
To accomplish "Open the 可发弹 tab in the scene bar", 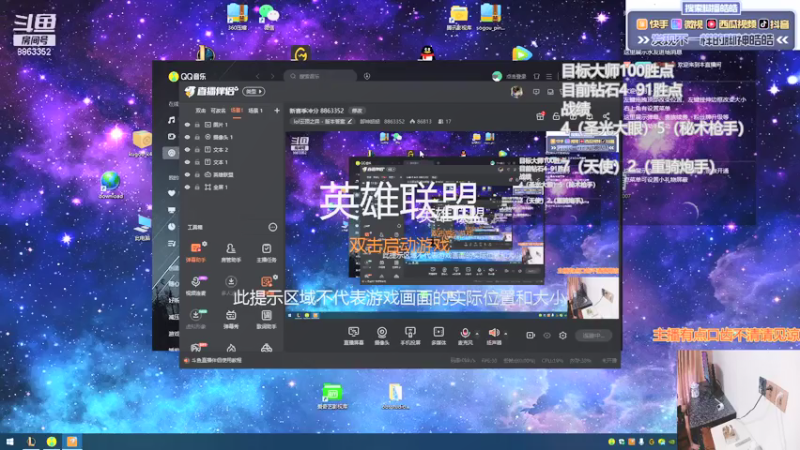I will click(218, 110).
